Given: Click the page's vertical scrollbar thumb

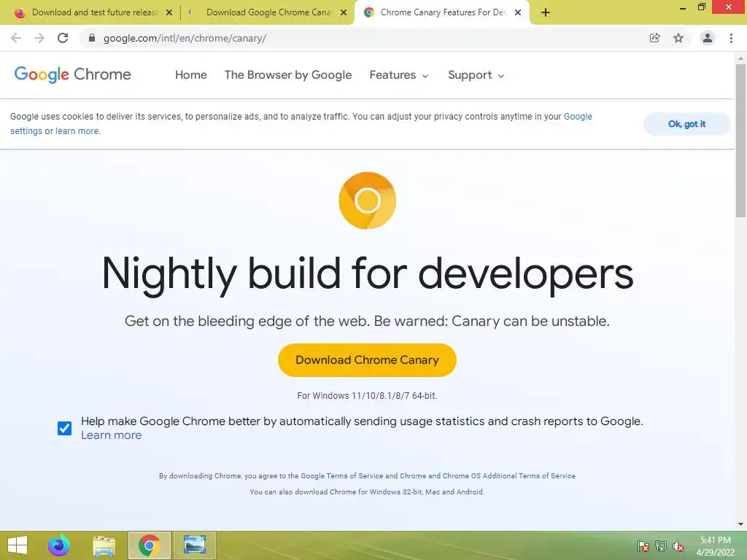Looking at the screenshot, I should pyautogui.click(x=740, y=141).
